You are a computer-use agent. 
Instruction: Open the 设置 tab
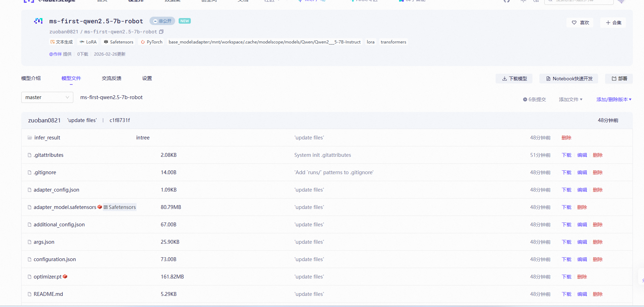(x=147, y=78)
